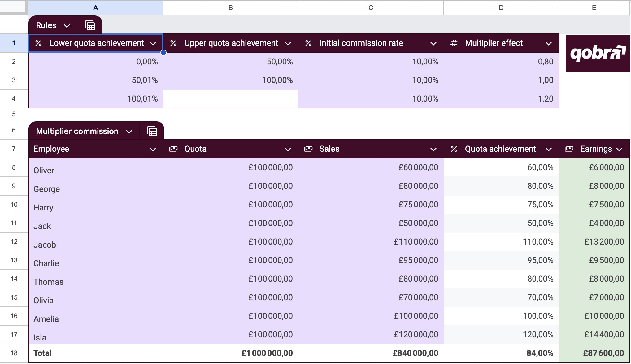
Task: Select the Charlie employee cell
Action: click(96, 260)
